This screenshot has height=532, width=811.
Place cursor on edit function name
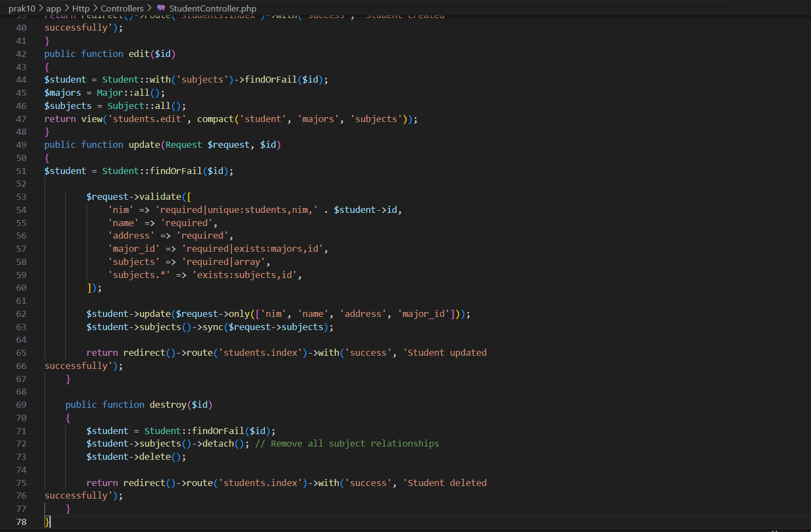(139, 54)
